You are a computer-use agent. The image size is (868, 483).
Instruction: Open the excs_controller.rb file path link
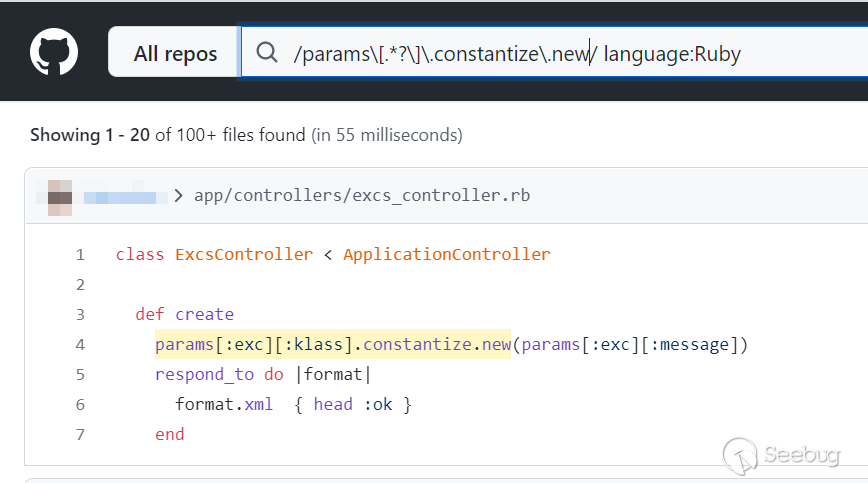[x=362, y=196]
